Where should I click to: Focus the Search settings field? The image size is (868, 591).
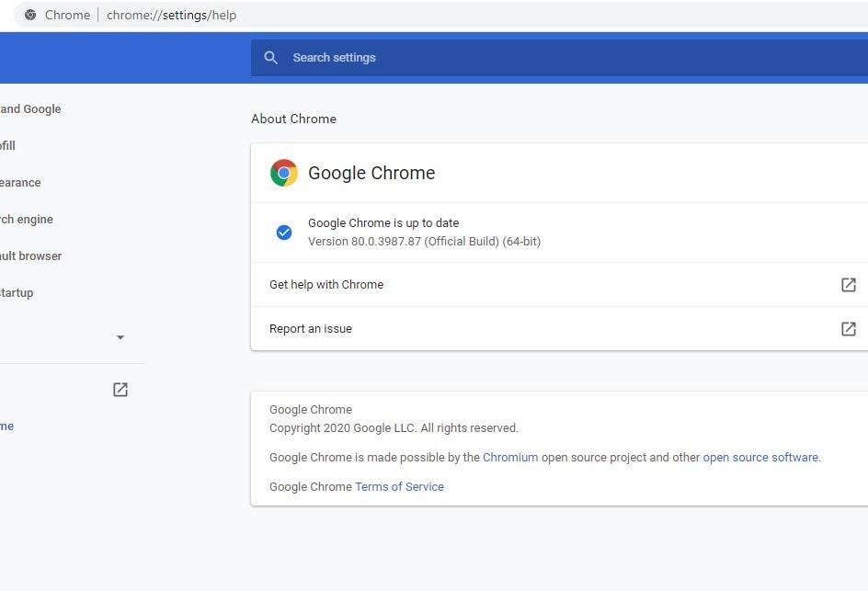coord(552,57)
